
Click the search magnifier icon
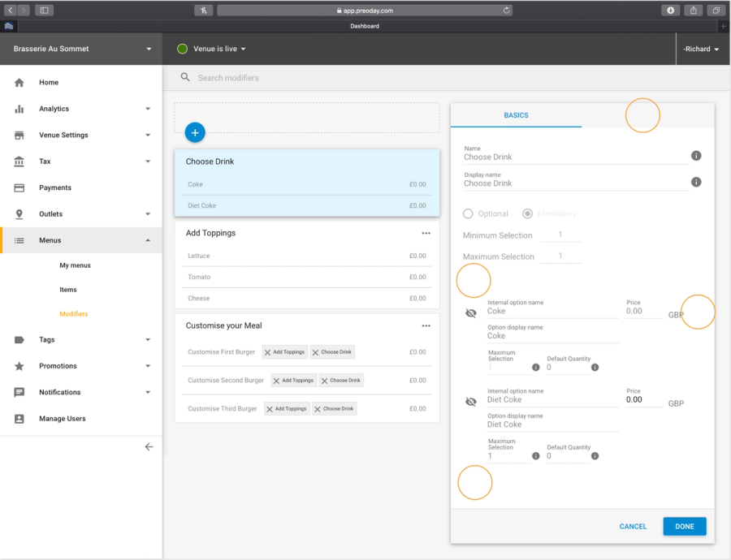coord(185,77)
